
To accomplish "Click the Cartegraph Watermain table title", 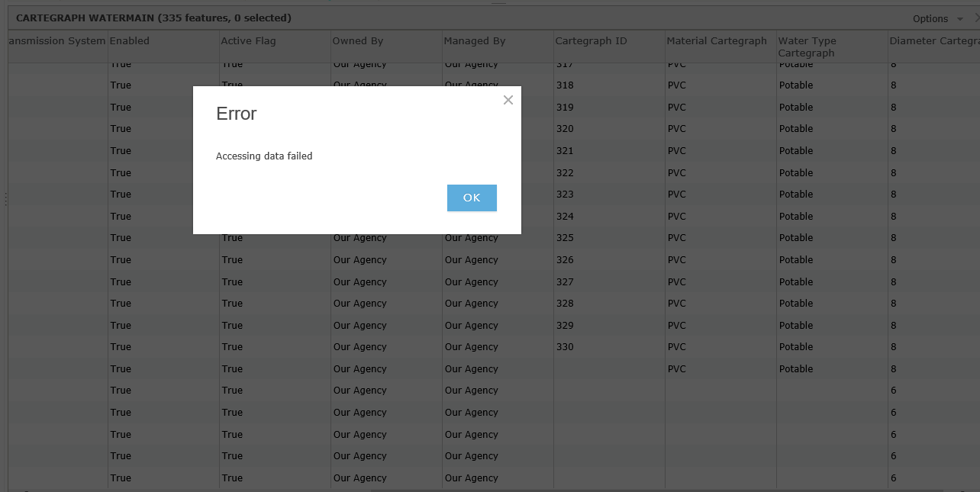I will click(153, 18).
